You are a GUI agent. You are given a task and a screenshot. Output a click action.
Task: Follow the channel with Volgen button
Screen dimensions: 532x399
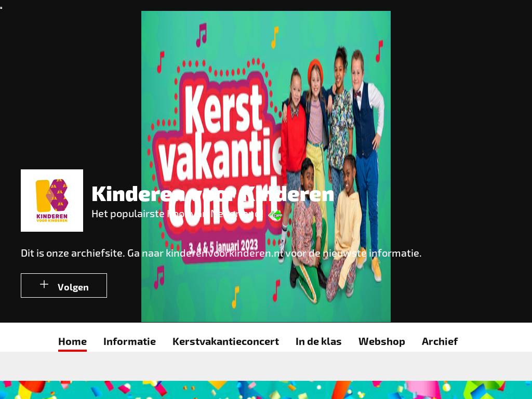point(64,285)
